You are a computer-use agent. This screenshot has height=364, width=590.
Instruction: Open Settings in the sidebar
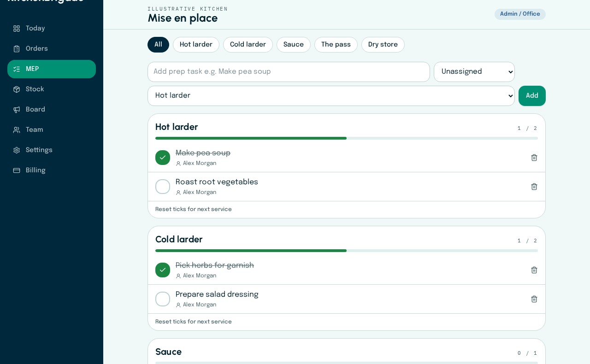52,150
